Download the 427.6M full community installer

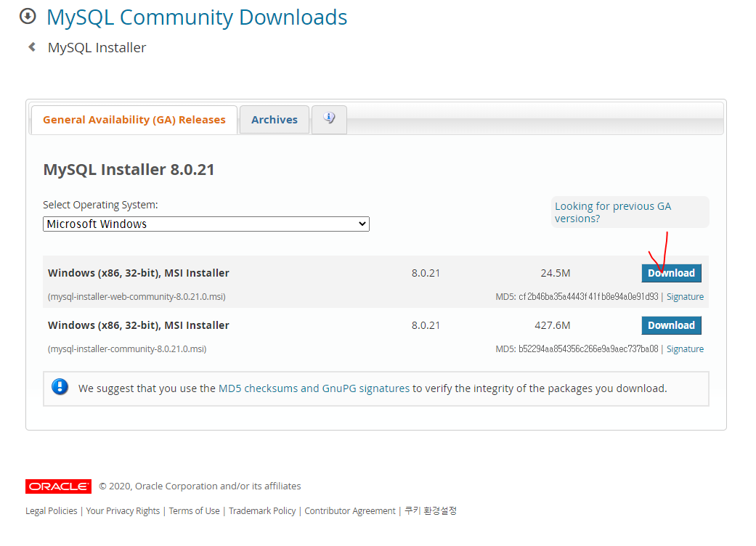tap(671, 325)
